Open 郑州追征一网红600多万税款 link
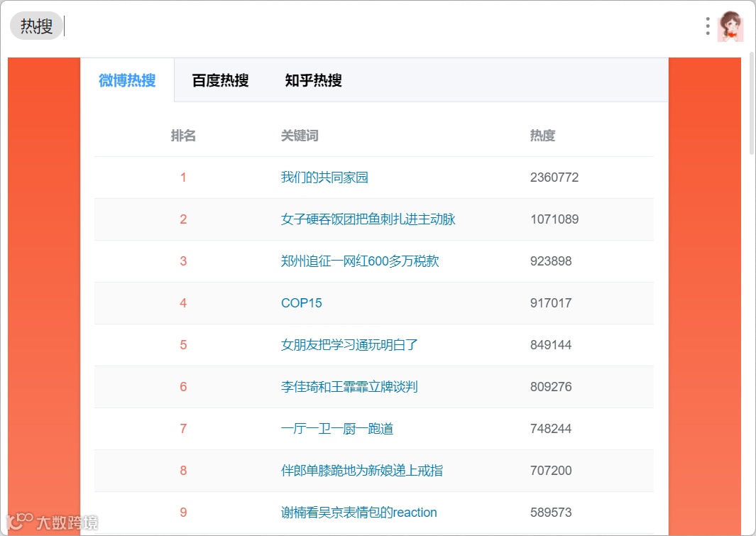 (x=360, y=261)
